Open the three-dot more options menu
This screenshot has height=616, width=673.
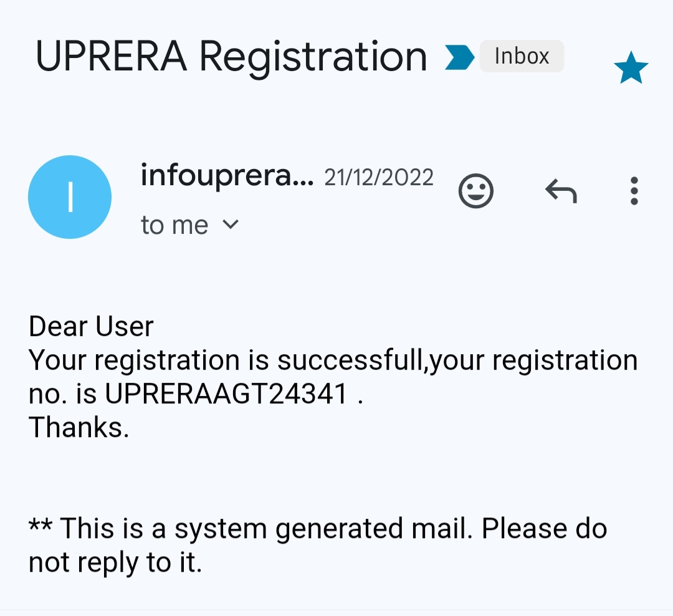click(x=634, y=191)
